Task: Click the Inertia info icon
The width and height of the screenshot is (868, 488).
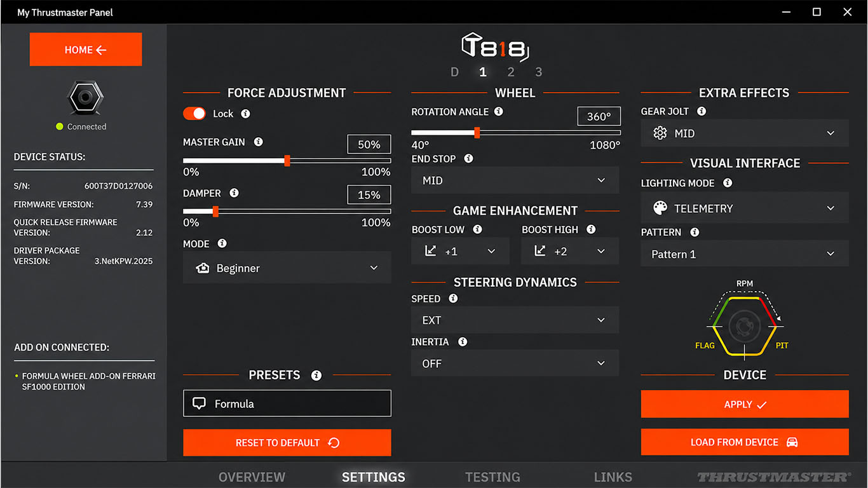Action: 463,342
